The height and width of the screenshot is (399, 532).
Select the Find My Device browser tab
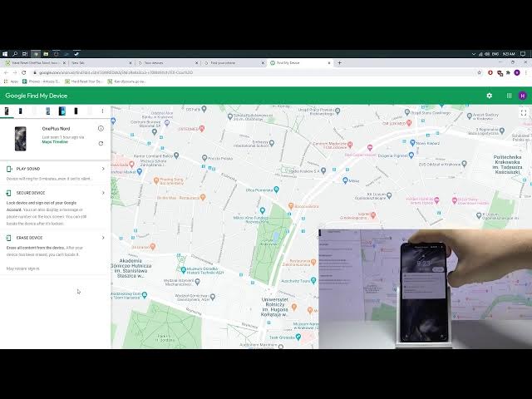[299, 63]
